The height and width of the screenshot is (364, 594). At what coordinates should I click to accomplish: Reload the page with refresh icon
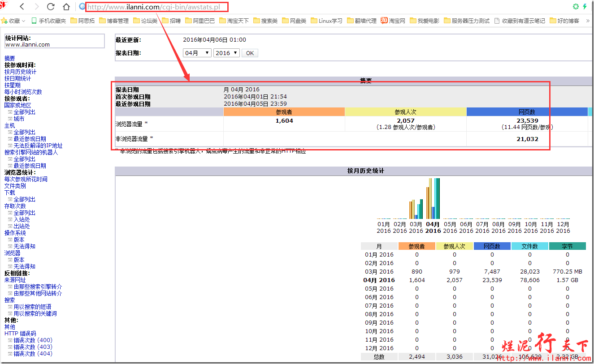pyautogui.click(x=51, y=7)
